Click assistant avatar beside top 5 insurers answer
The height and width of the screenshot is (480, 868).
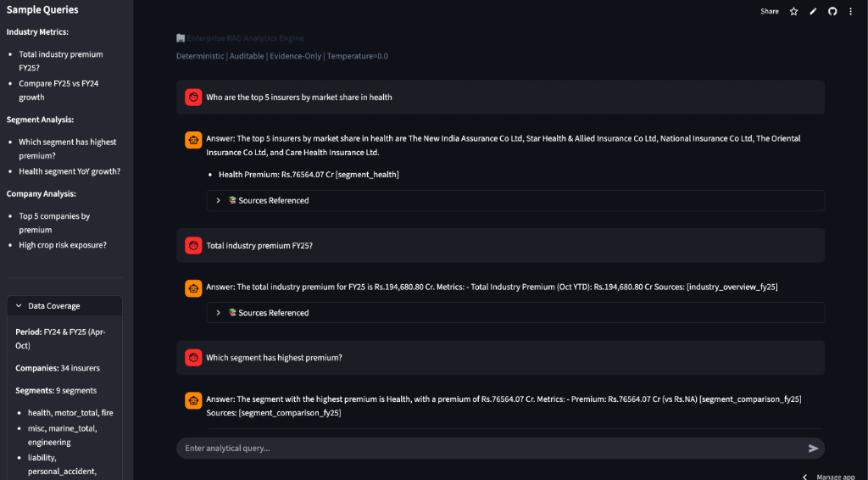coord(193,141)
